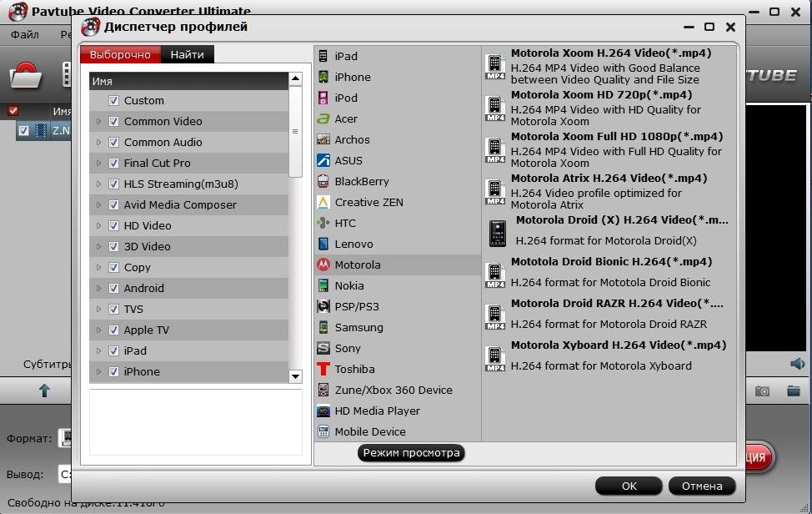The height and width of the screenshot is (514, 812).
Task: Expand the iPhone tree arrow in profile list
Action: [x=98, y=371]
